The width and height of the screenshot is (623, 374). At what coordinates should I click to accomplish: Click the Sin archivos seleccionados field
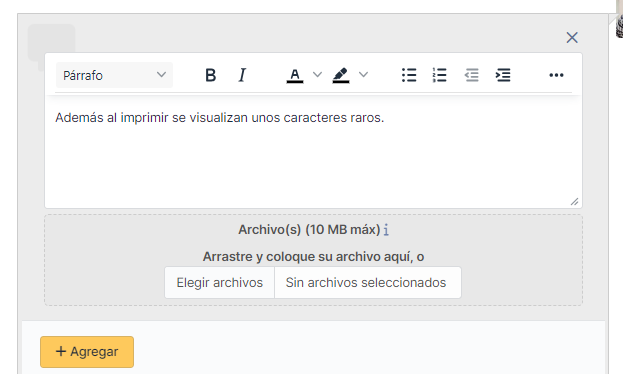[368, 283]
